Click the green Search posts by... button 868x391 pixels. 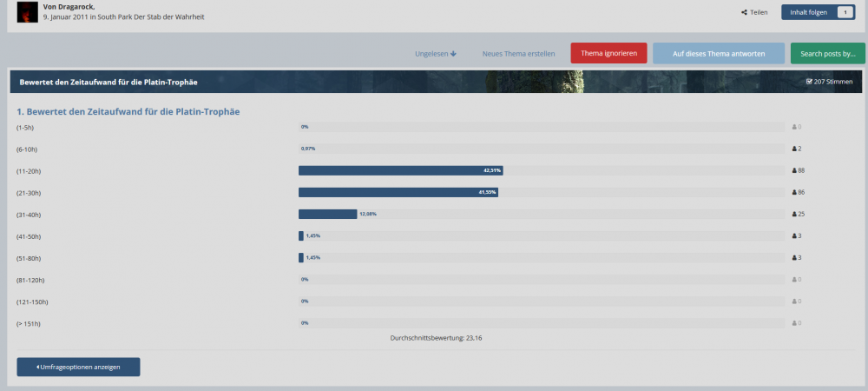click(827, 53)
